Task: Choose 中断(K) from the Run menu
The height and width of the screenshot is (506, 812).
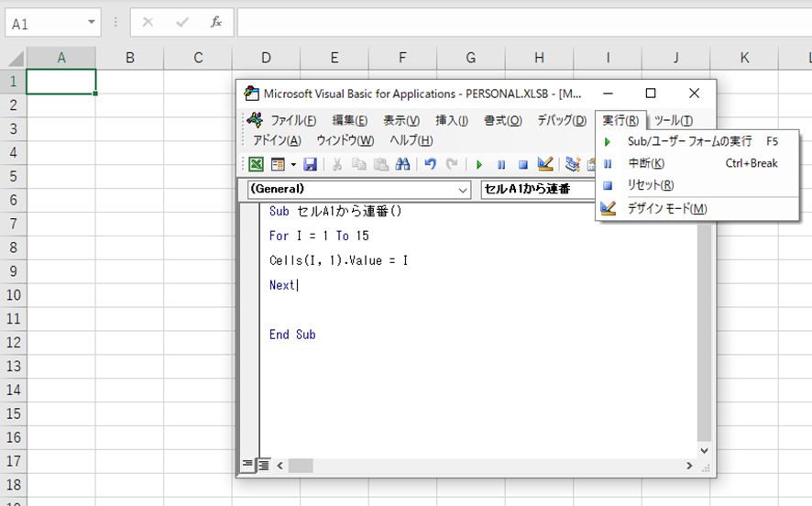Action: point(697,163)
